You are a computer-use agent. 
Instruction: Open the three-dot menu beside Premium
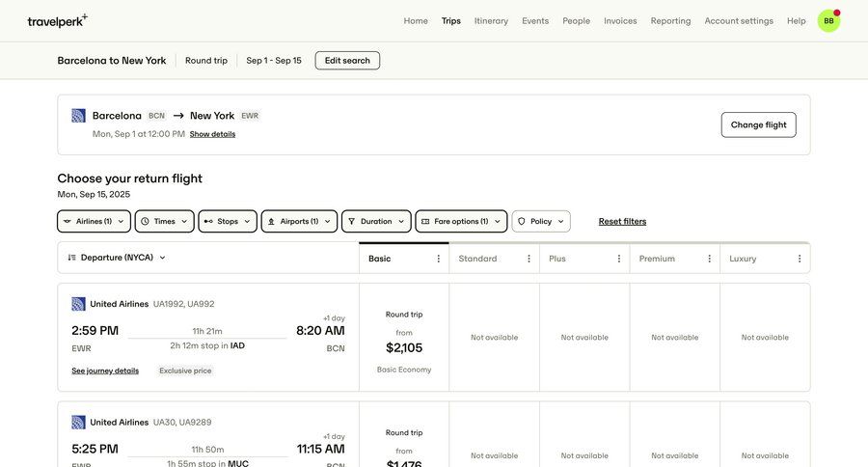[709, 259]
